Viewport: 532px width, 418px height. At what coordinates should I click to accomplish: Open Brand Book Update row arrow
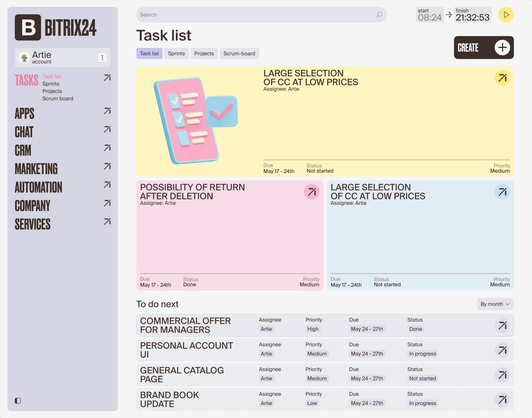[x=502, y=400]
